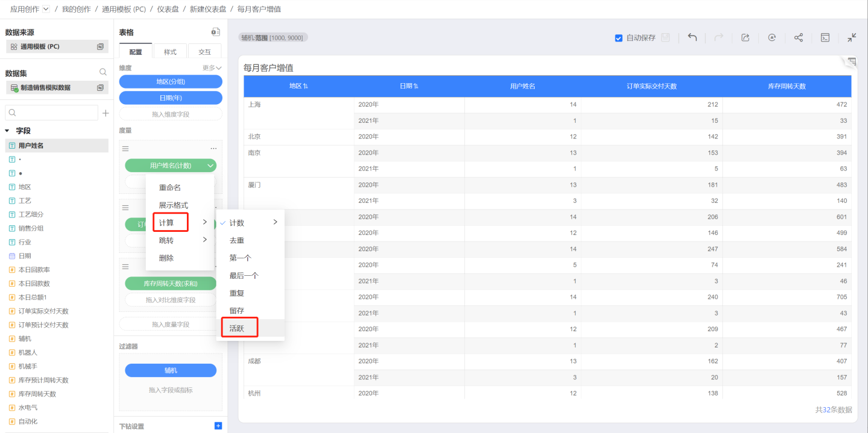Click the undo arrow in top toolbar
The height and width of the screenshot is (433, 868).
point(693,37)
